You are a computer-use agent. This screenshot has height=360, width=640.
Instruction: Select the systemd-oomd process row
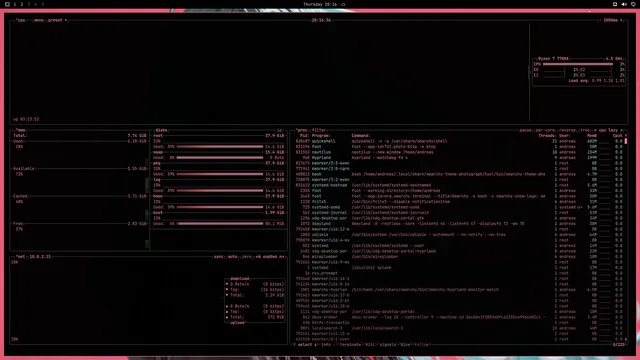(x=460, y=207)
